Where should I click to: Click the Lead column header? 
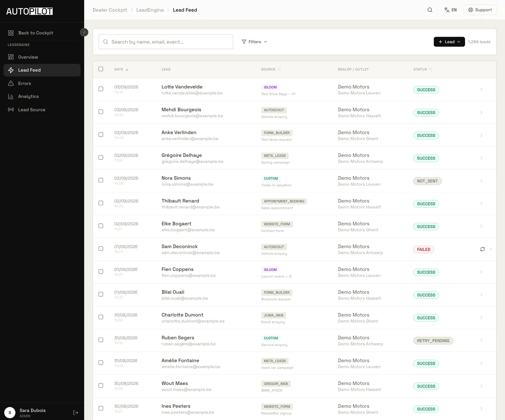point(166,69)
